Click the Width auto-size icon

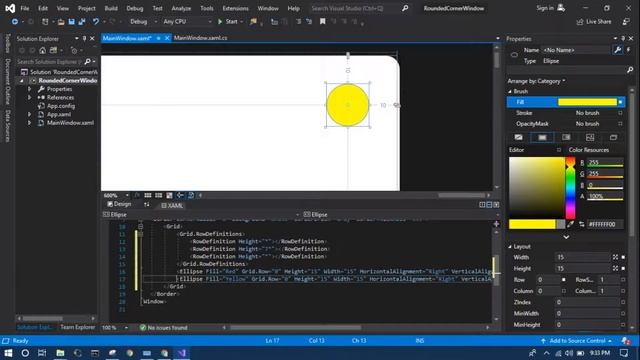(x=615, y=257)
